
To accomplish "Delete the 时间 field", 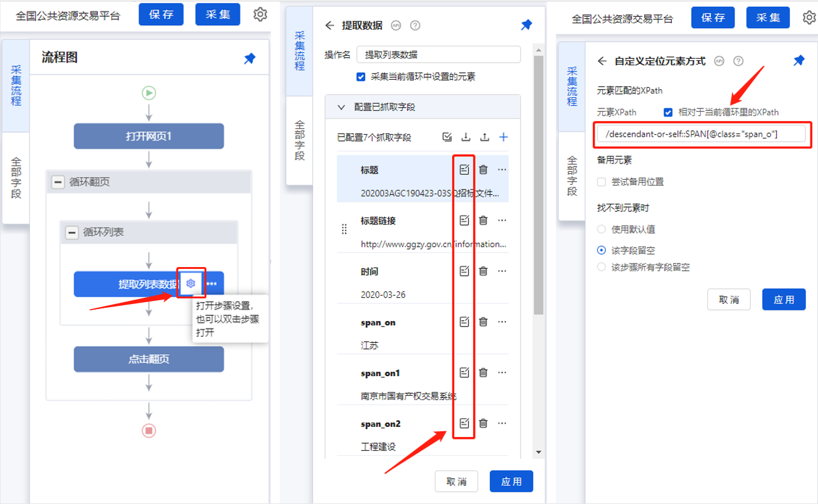I will coord(483,271).
